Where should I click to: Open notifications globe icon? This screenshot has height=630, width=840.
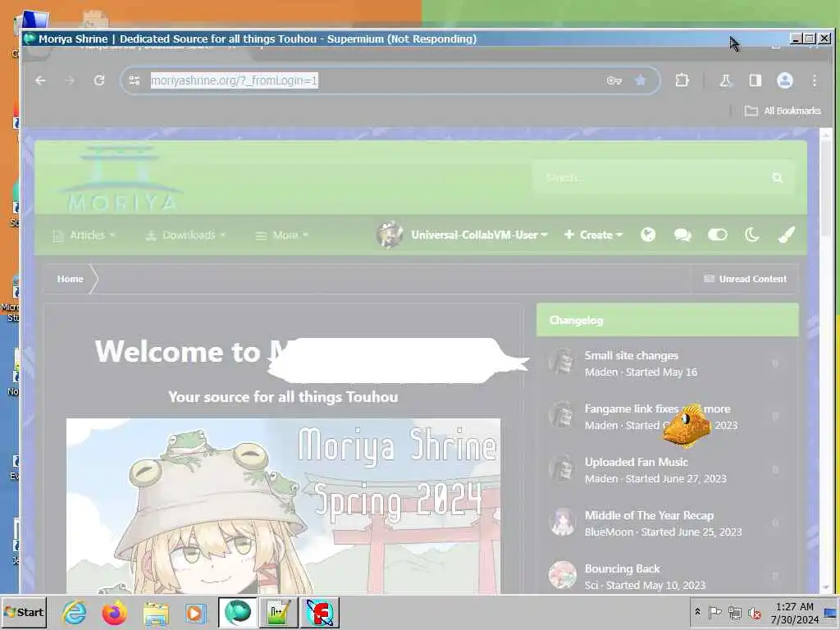tap(648, 235)
